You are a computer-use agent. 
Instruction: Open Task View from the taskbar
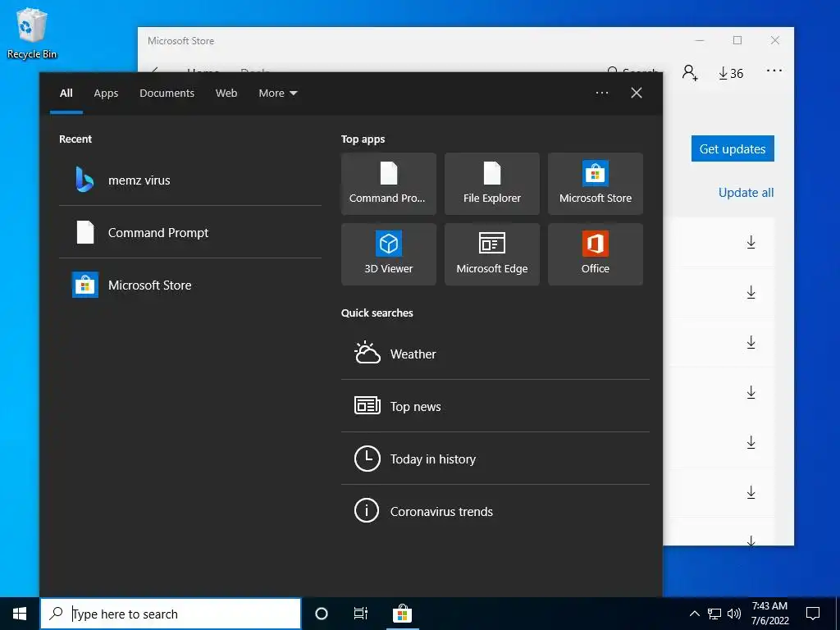click(x=361, y=614)
